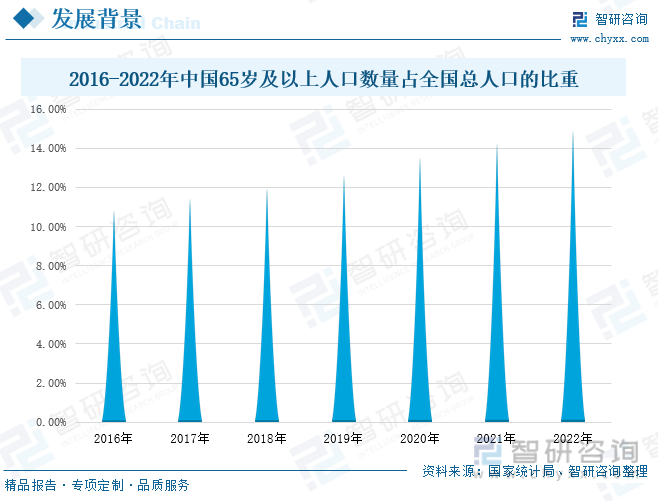Open the www.chyxx.com link
658x501 pixels.
click(609, 39)
